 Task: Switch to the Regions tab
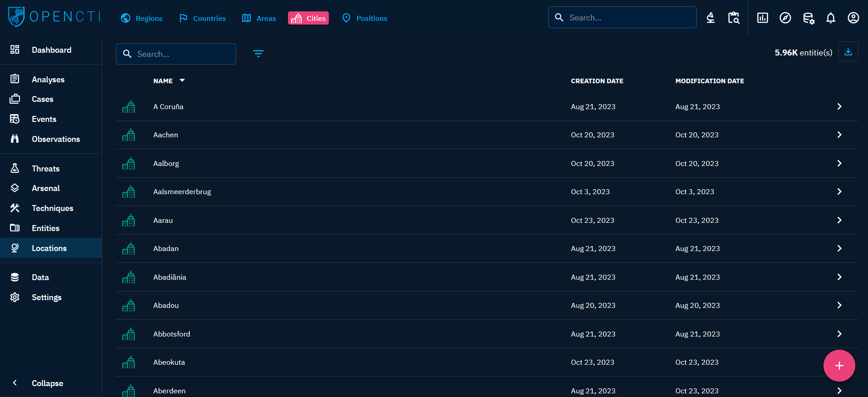(x=142, y=18)
